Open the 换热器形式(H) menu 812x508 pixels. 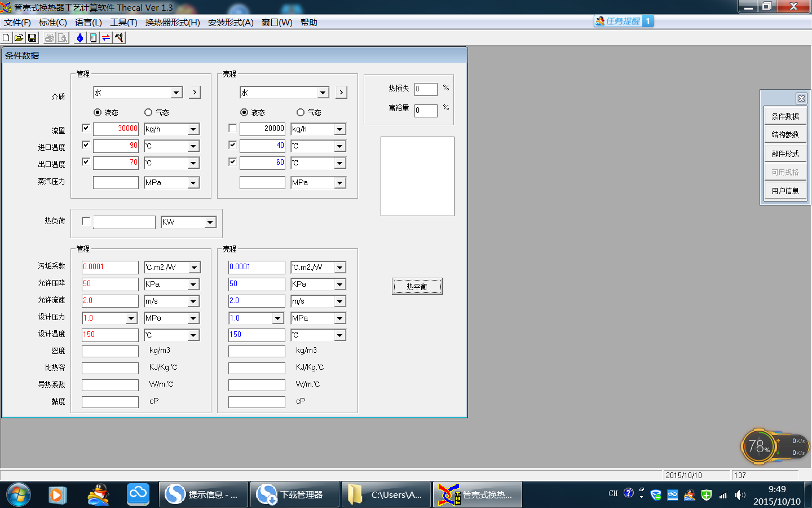pyautogui.click(x=173, y=23)
